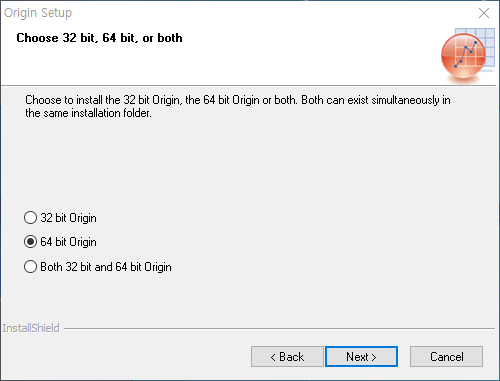Click the Next button to continue setup
Viewport: 500px width, 381px height.
click(x=361, y=357)
